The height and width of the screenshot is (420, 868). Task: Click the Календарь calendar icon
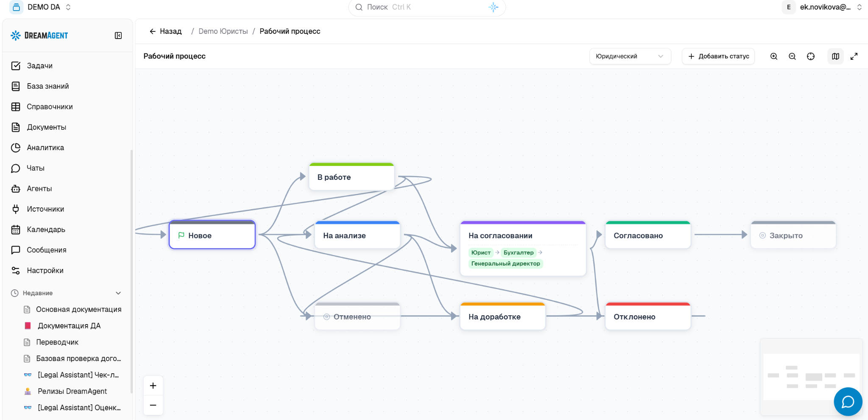pos(16,230)
